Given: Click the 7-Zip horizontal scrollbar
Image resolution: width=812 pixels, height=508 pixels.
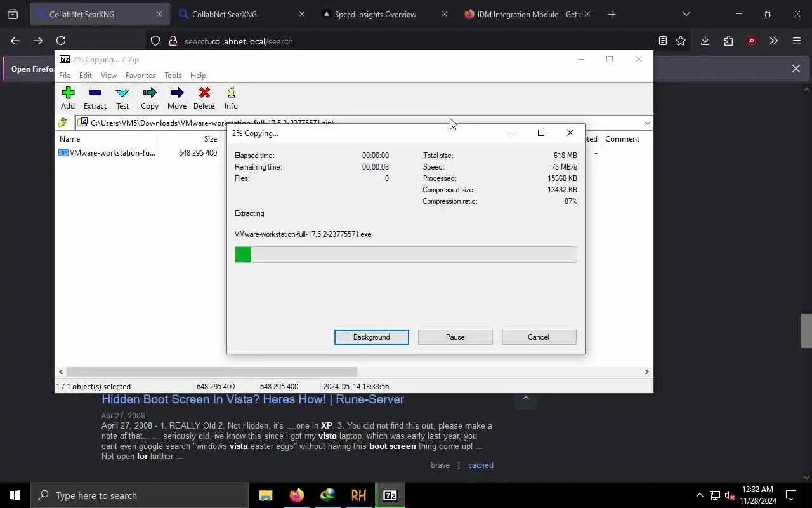Looking at the screenshot, I should pos(212,371).
